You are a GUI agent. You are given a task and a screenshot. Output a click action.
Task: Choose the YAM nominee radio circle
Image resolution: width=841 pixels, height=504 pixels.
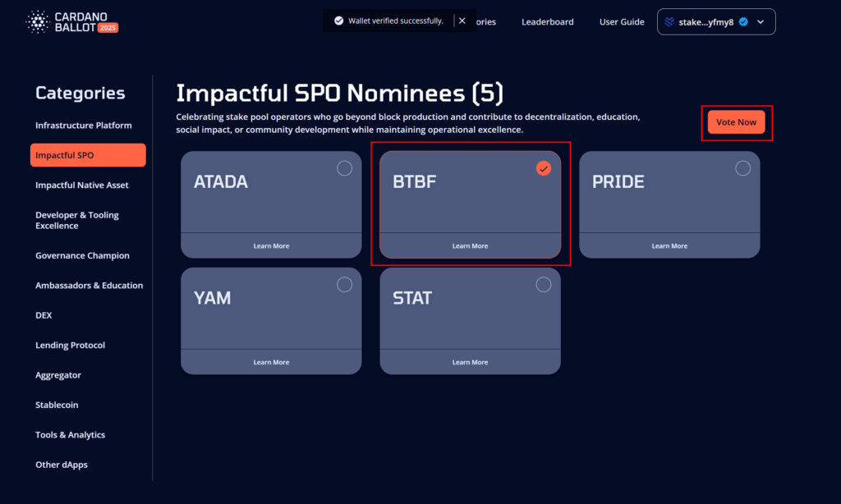coord(344,285)
